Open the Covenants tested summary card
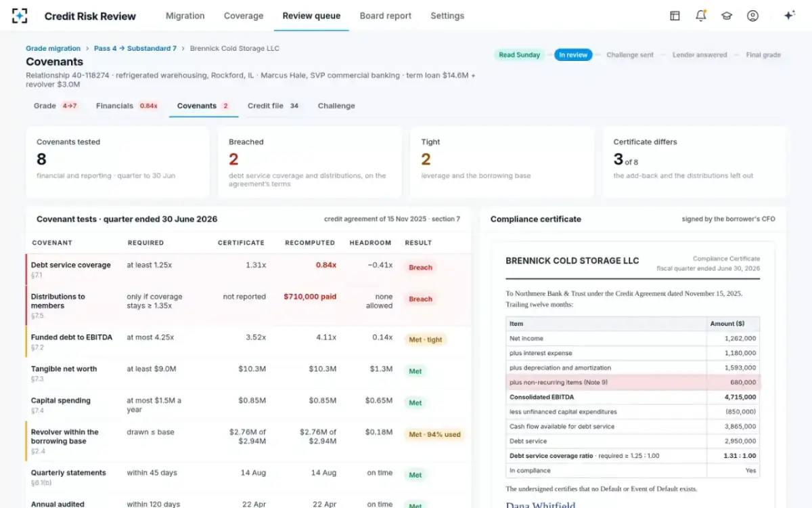812x508 pixels. (118, 162)
